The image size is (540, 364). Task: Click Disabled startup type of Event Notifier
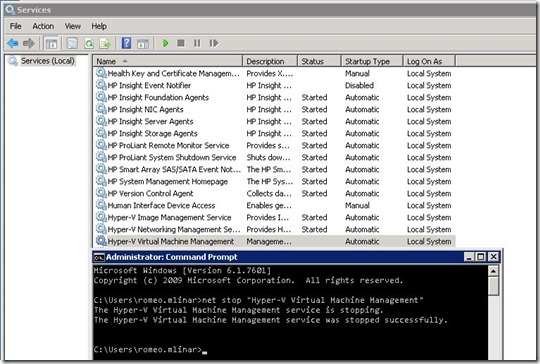pyautogui.click(x=359, y=85)
